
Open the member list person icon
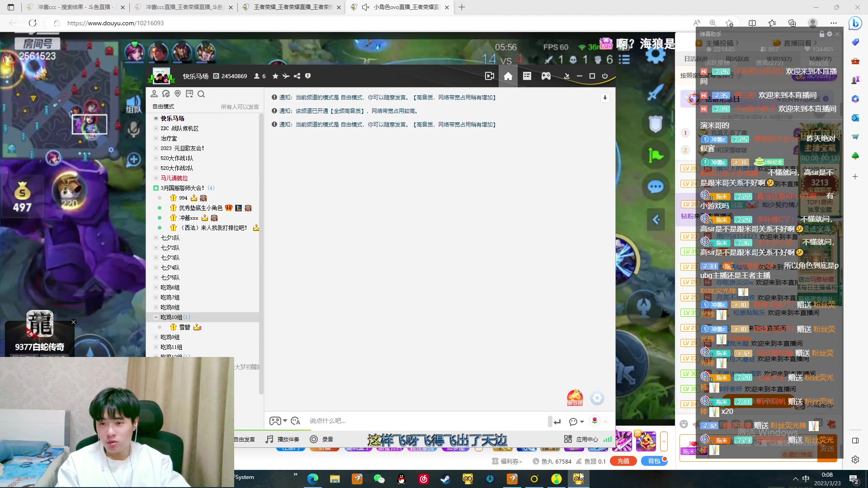(x=154, y=94)
